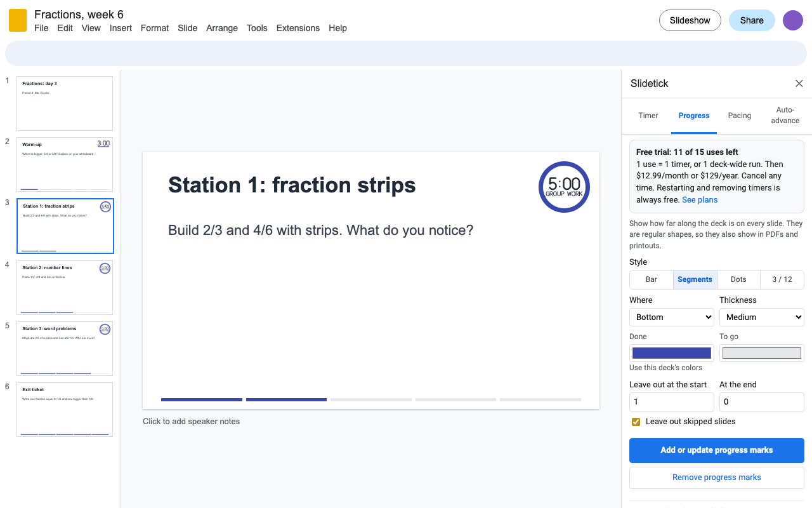Screen dimensions: 812x508
Task: Click to add speaker notes
Action: 191,422
